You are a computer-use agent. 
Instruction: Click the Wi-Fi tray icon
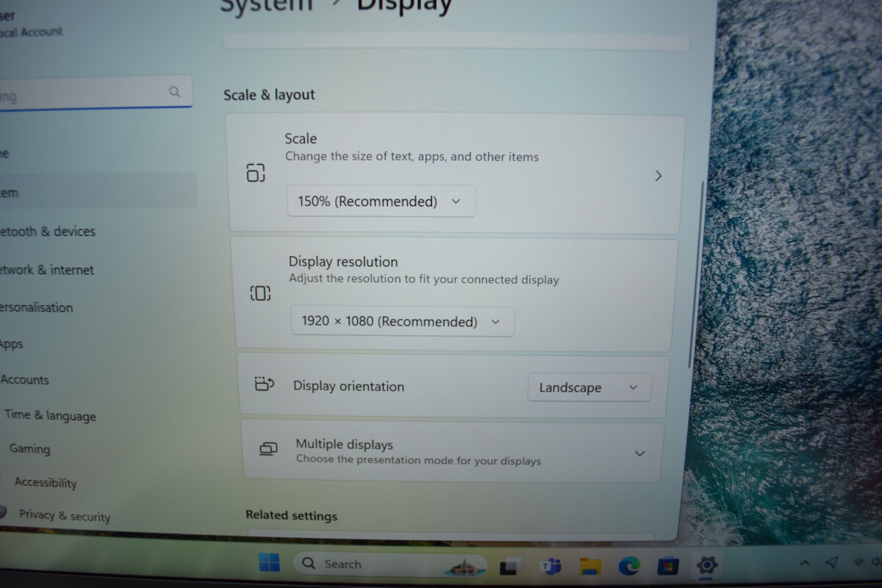(x=857, y=562)
